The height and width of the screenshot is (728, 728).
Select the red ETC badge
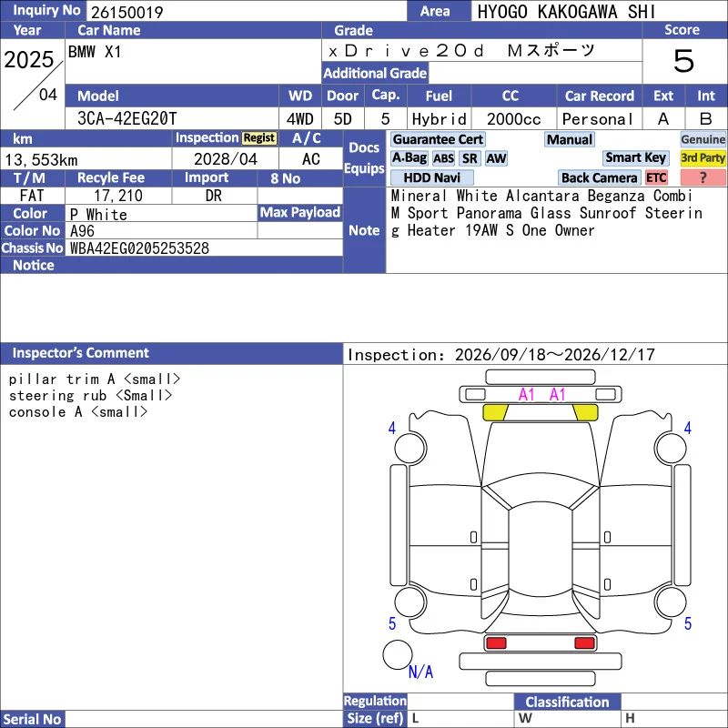(656, 177)
